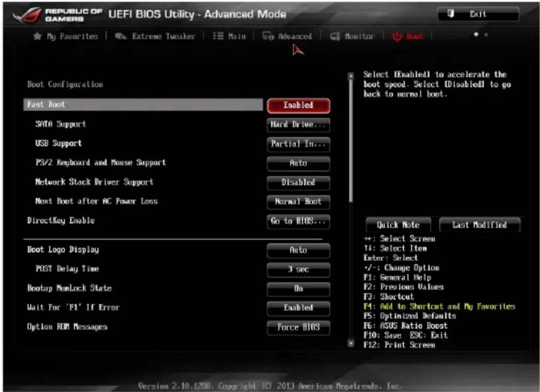
Task: Select Bootup NumLock State label
Action: tap(69, 288)
